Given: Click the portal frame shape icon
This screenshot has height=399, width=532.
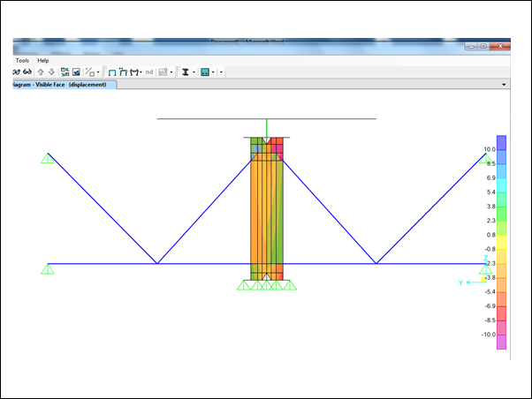Looking at the screenshot, I should click(x=112, y=72).
